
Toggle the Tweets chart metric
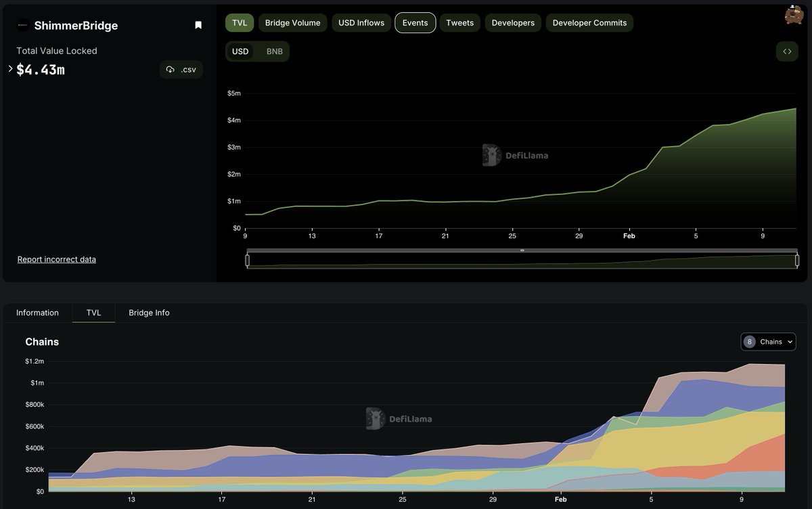pyautogui.click(x=460, y=23)
